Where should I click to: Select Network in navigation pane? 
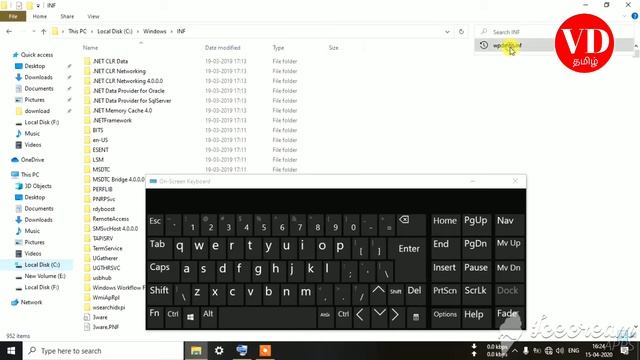[31, 302]
